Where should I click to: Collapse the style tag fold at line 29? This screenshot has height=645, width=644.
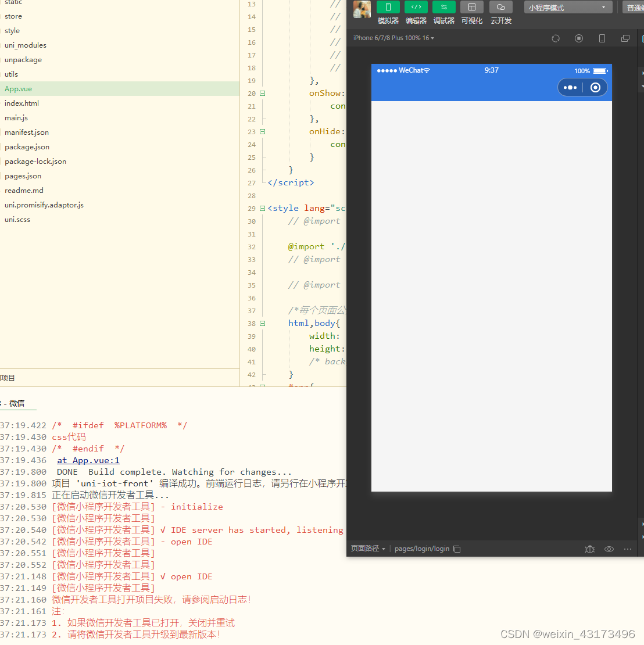(x=262, y=208)
